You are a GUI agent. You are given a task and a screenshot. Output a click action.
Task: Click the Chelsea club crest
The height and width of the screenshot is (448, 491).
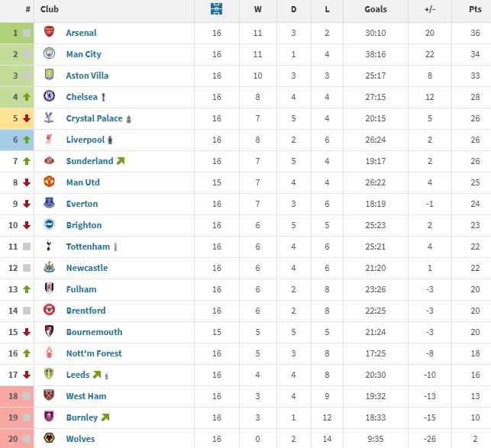[x=50, y=97]
